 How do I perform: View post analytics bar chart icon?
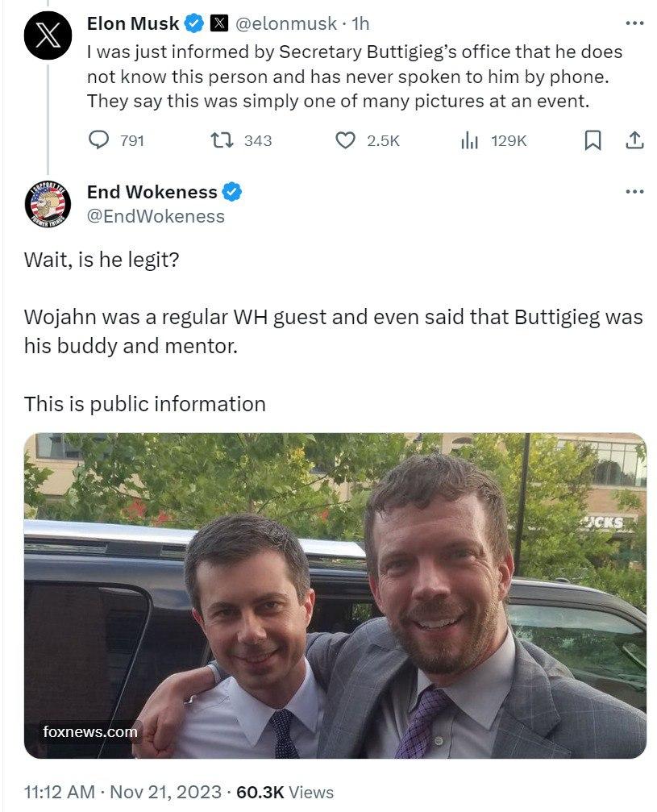coord(469,139)
